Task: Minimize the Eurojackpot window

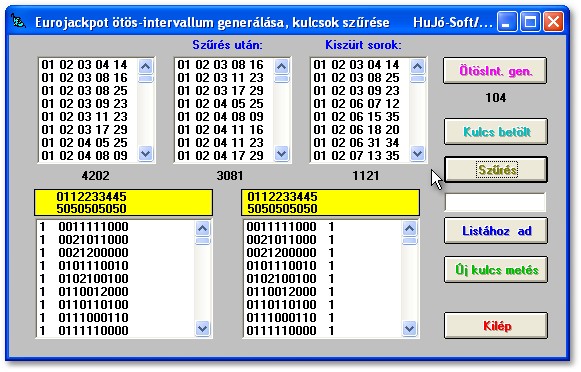Action: (x=507, y=21)
